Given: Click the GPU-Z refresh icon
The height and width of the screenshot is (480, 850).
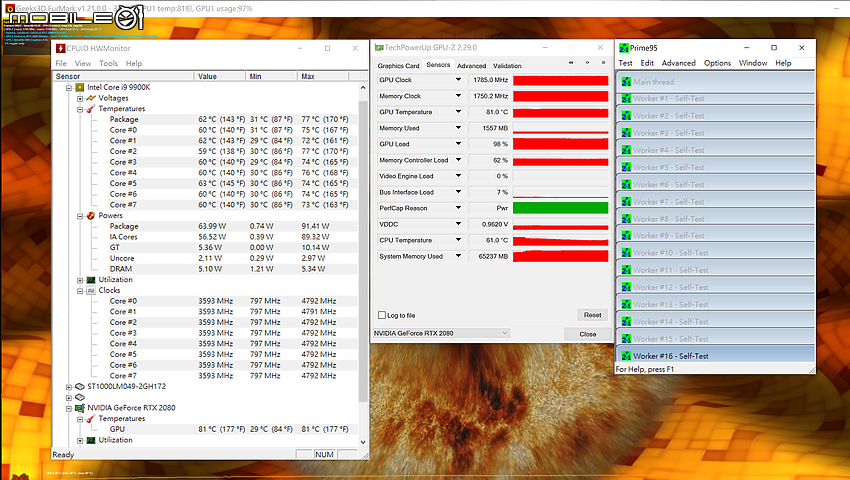Looking at the screenshot, I should (587, 63).
